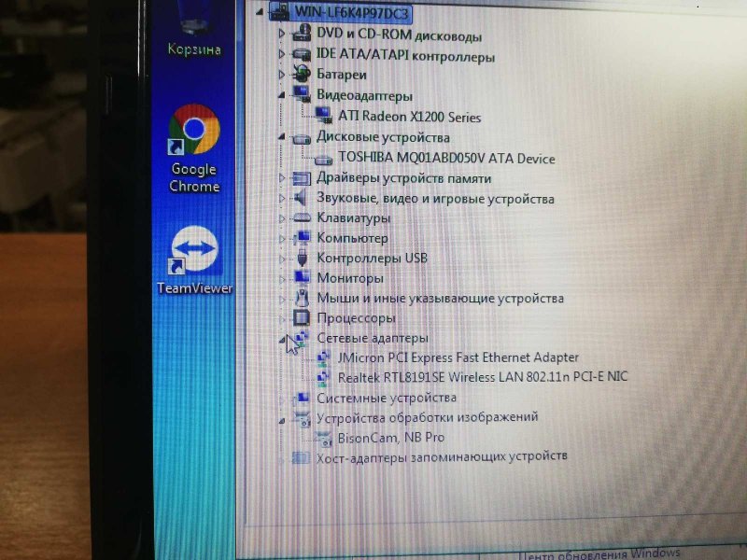Click the TOSHIBA MQ01ABD050V ATA Device disk icon
747x560 pixels.
pos(323,159)
